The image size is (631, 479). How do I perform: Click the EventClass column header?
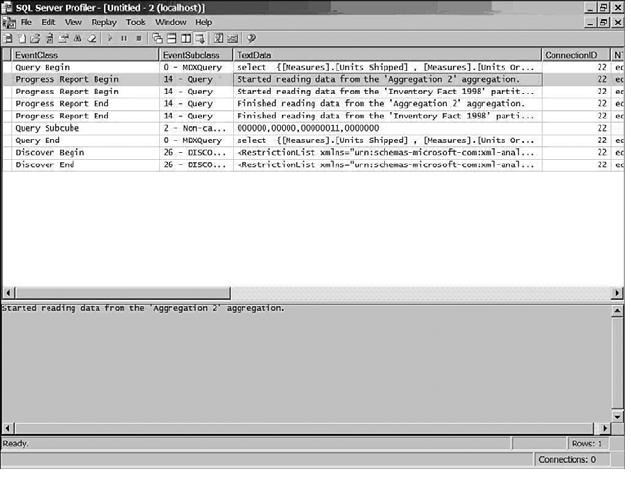(85, 55)
